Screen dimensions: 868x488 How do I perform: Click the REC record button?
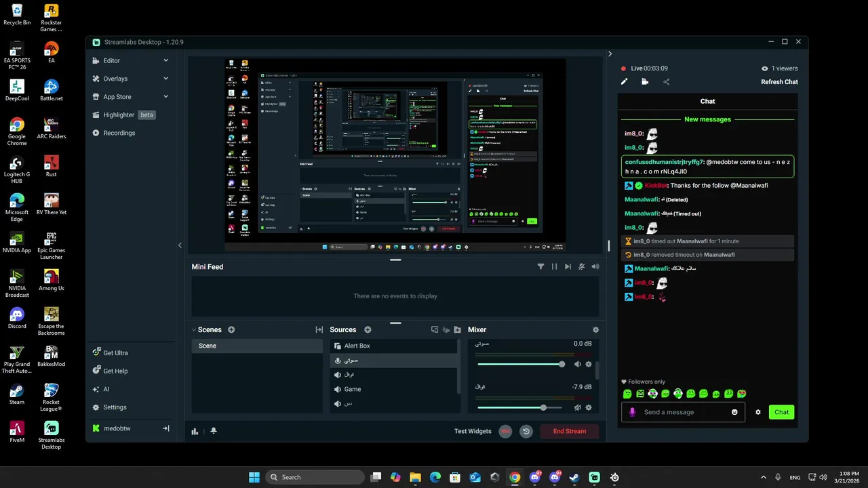(505, 431)
